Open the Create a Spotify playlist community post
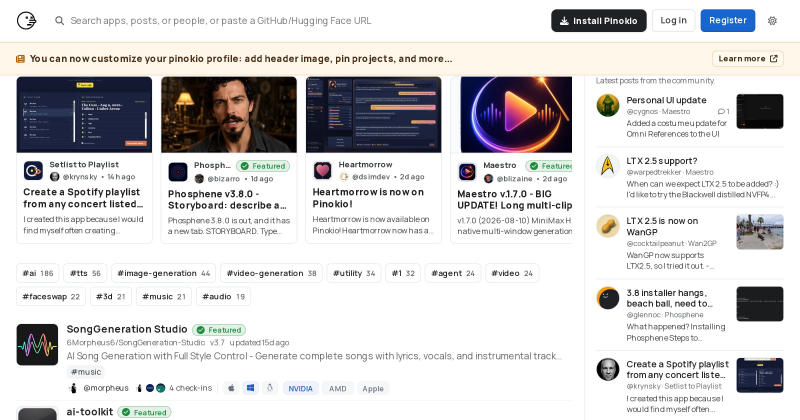The image size is (800, 420). 678,369
